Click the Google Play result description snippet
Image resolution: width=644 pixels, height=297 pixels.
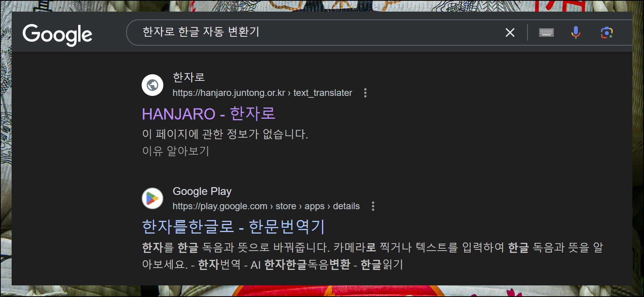pos(372,256)
